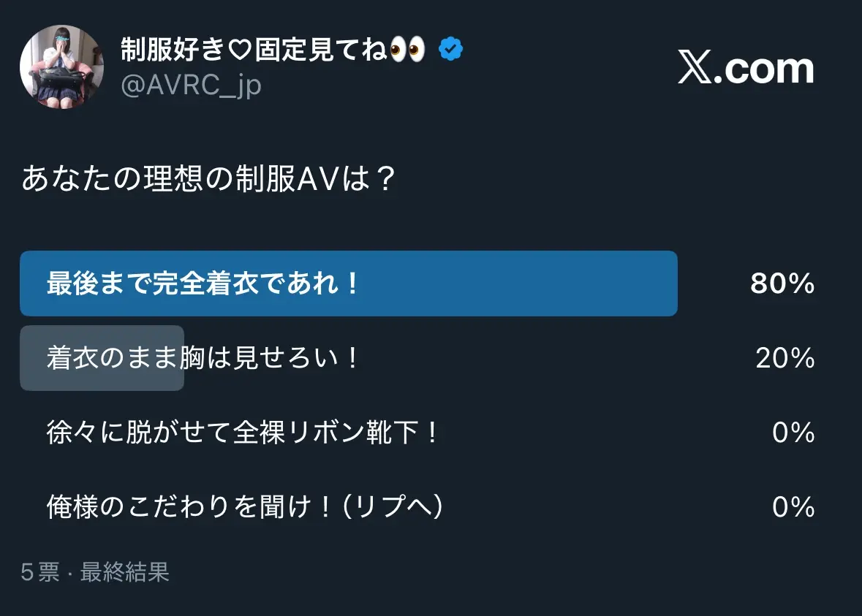
Task: Click the 最終結果 status text
Action: coord(125,572)
